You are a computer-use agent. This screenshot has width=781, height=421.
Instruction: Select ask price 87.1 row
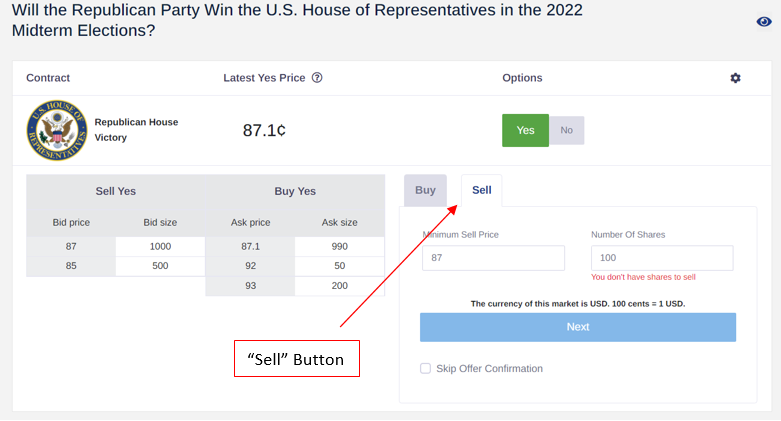click(295, 247)
